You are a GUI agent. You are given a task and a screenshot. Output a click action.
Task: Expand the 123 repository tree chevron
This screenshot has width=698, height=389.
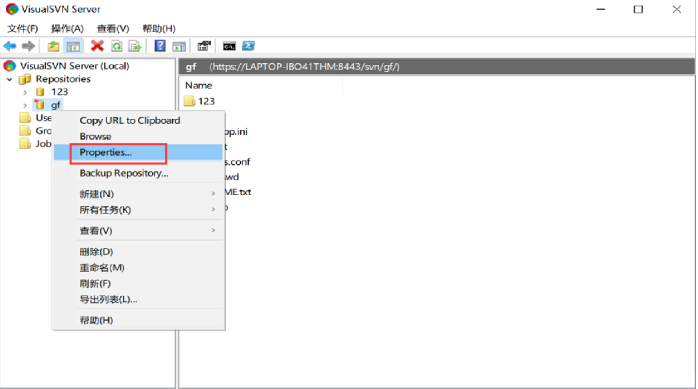click(x=25, y=92)
